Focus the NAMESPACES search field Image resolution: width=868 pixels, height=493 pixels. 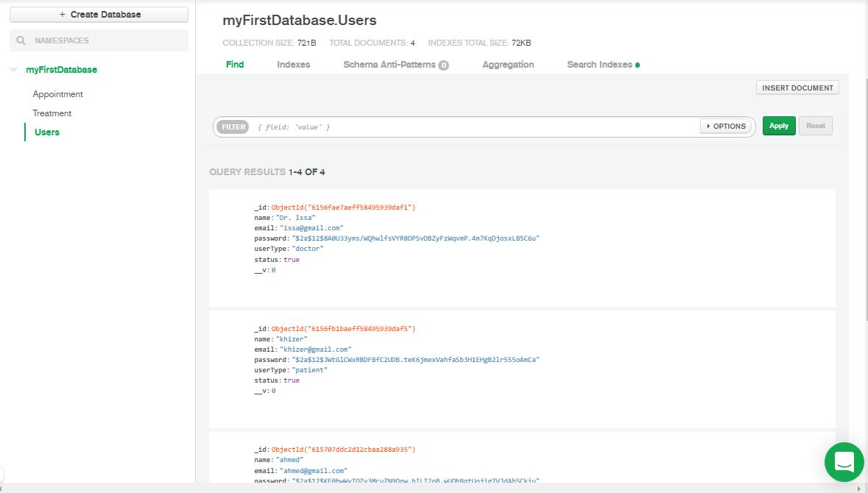click(x=99, y=40)
